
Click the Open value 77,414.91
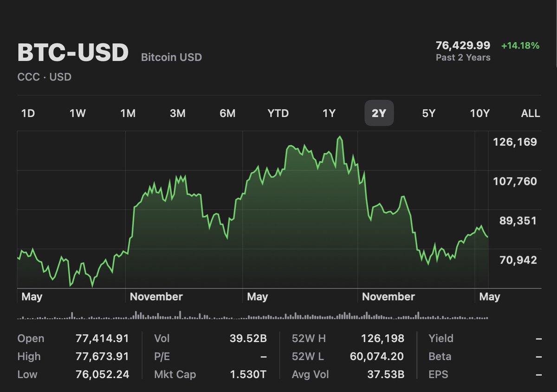pyautogui.click(x=102, y=339)
